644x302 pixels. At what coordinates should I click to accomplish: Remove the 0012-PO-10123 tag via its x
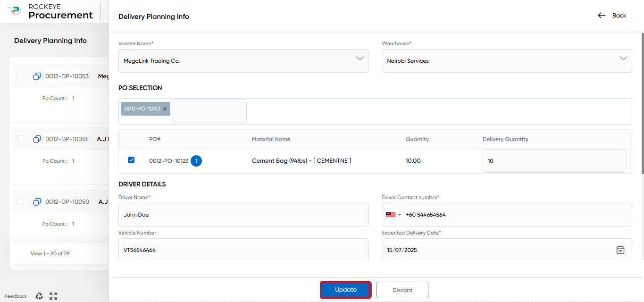165,109
